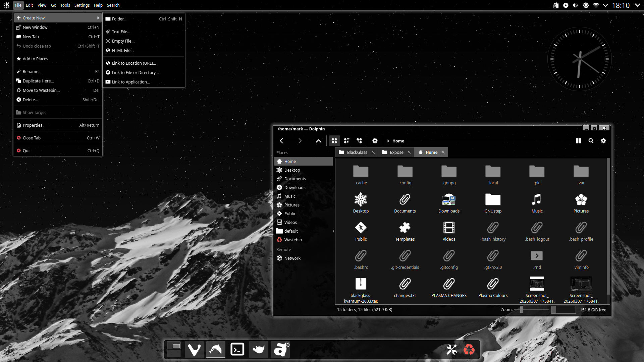The width and height of the screenshot is (644, 362).
Task: Open Dolphin search
Action: point(591,141)
